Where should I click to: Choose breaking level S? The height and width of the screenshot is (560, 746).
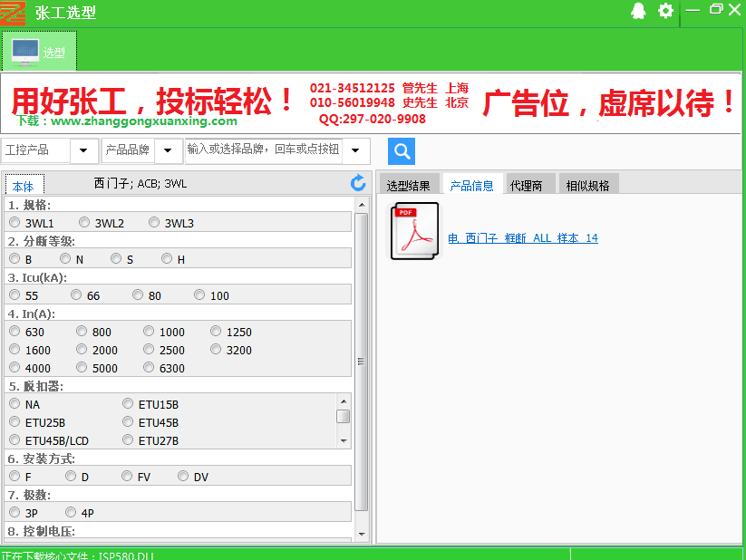tap(116, 258)
